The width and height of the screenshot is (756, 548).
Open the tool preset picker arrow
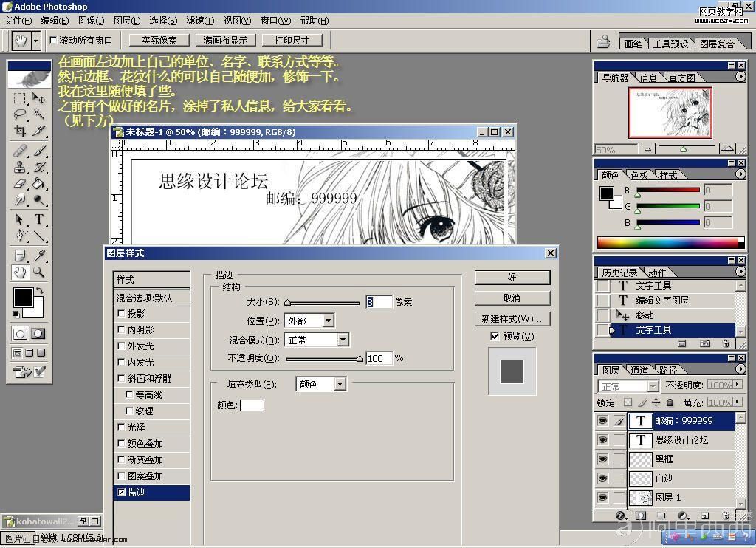point(35,41)
